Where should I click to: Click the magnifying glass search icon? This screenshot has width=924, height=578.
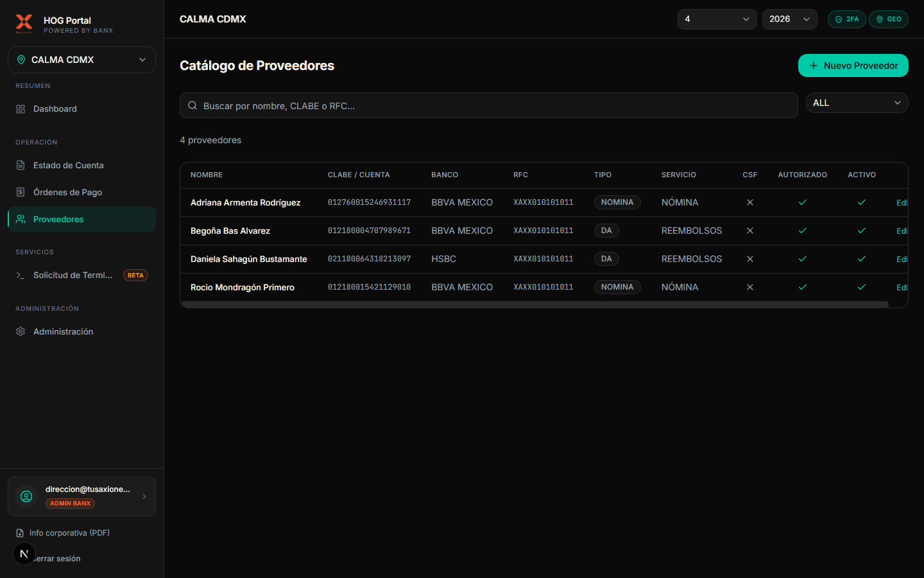(x=193, y=105)
